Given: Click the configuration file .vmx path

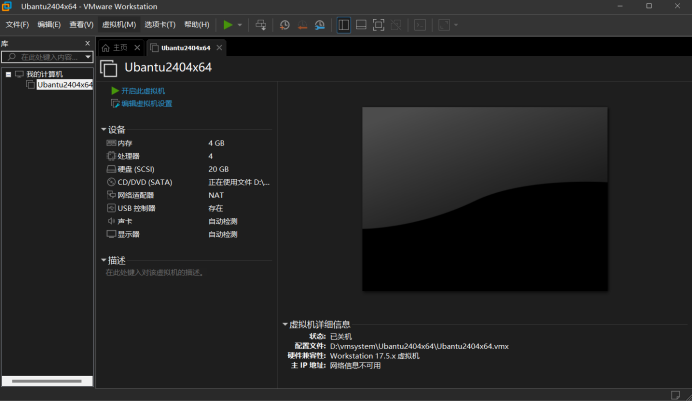Looking at the screenshot, I should coord(419,346).
